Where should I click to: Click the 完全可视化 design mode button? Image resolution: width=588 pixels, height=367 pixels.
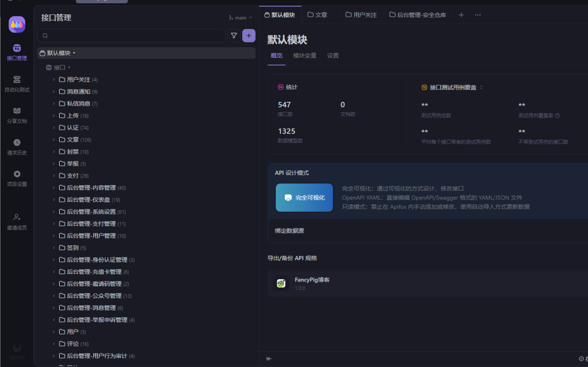(304, 198)
